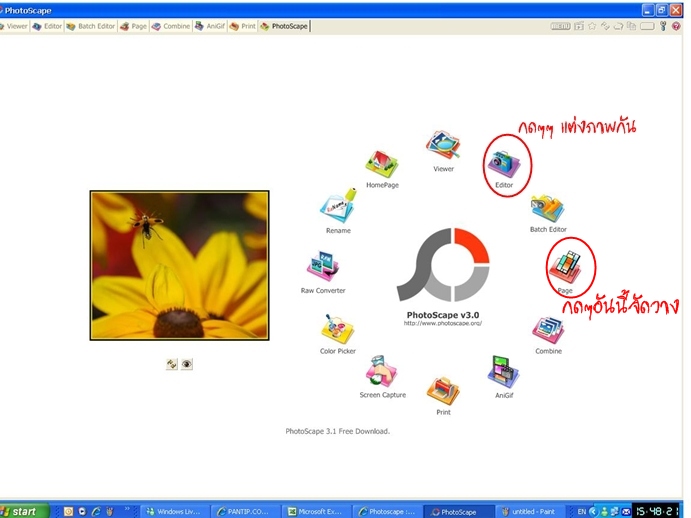Click the taskbar clock
Image resolution: width=691 pixels, height=518 pixels.
657,511
